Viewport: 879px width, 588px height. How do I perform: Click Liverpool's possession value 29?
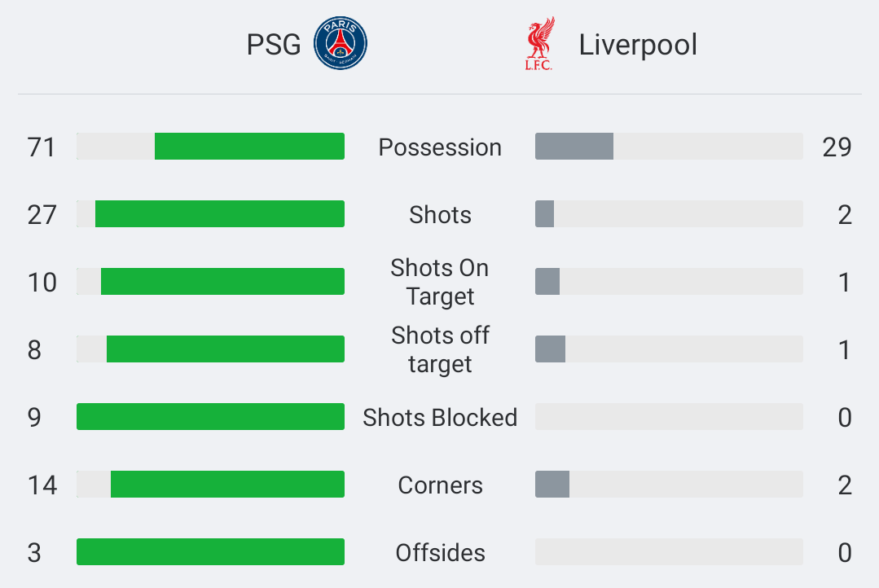click(x=837, y=147)
